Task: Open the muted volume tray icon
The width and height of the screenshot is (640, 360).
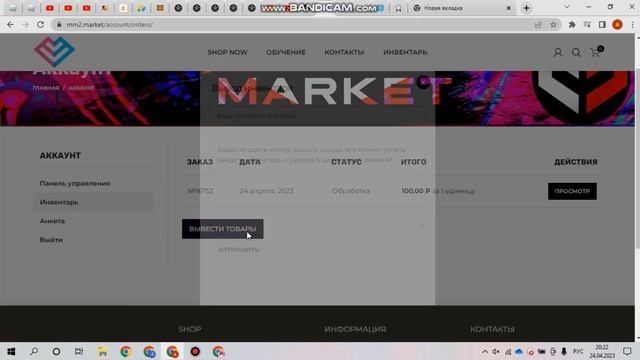Action: (x=496, y=351)
